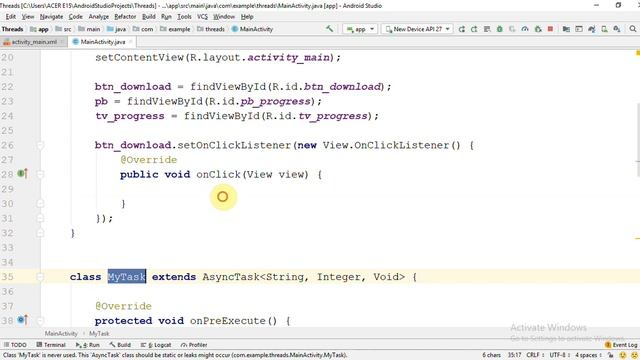Click the highlighted MyTask class name
Image resolution: width=640 pixels, height=360 pixels.
127,277
